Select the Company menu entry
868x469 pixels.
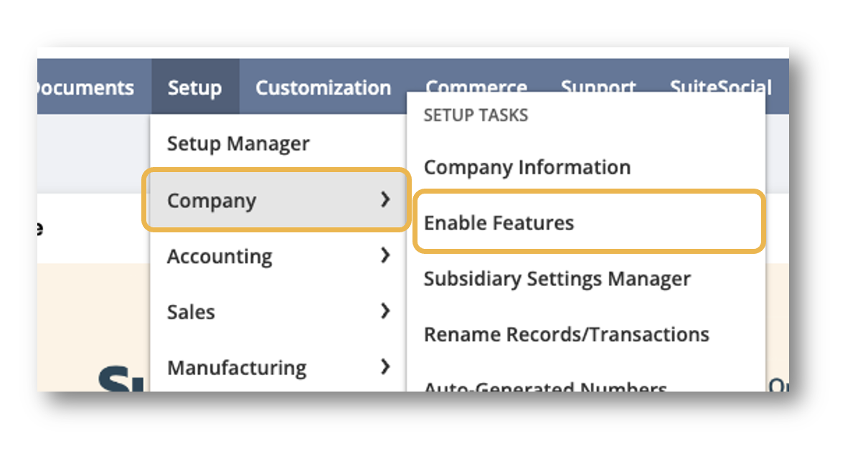(x=277, y=200)
